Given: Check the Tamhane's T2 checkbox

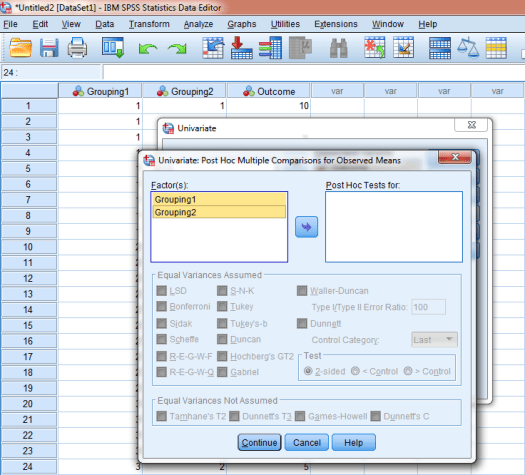Looking at the screenshot, I should (x=162, y=416).
